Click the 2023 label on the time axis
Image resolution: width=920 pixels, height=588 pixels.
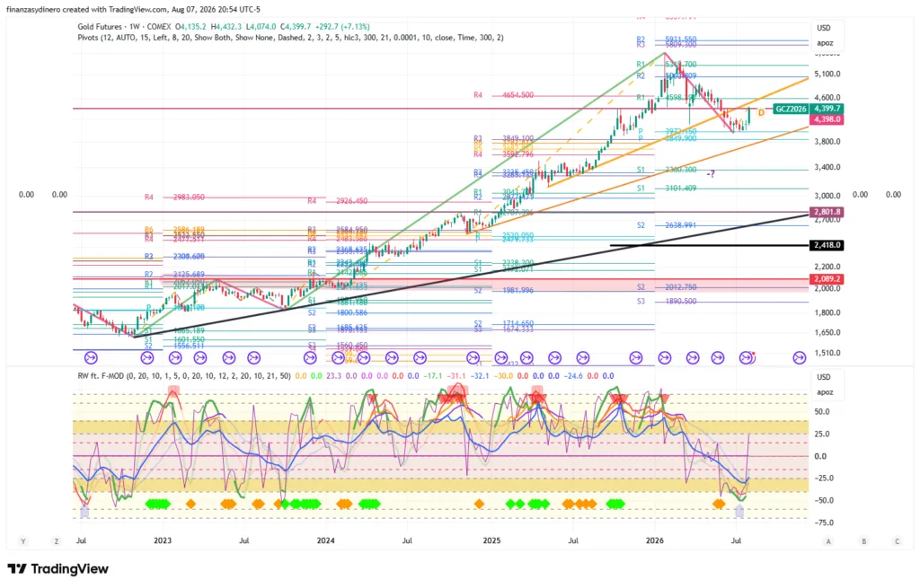pyautogui.click(x=163, y=540)
